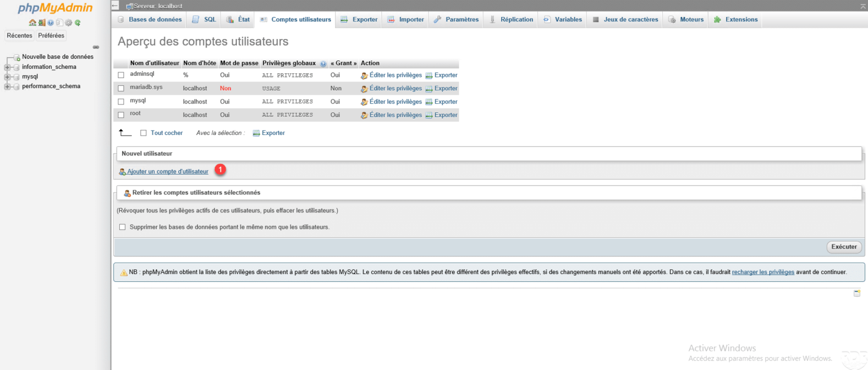The width and height of the screenshot is (868, 370).
Task: Click the Préférées button
Action: [x=51, y=36]
